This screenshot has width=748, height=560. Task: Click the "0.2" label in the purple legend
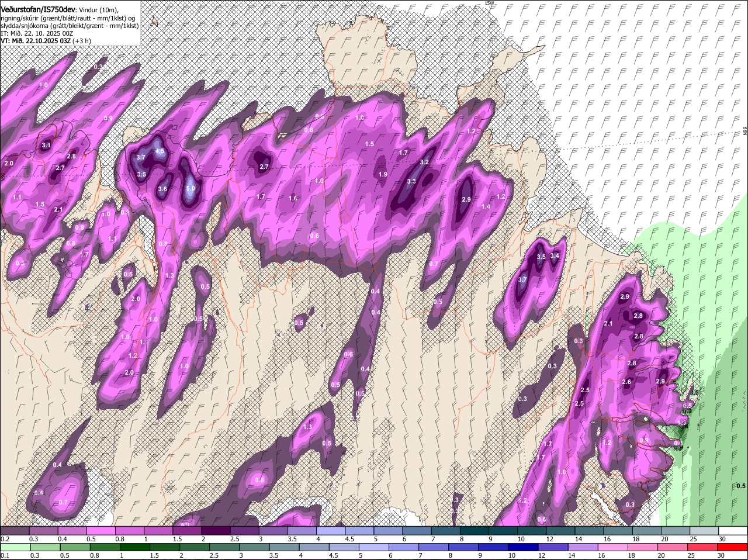(x=5, y=539)
